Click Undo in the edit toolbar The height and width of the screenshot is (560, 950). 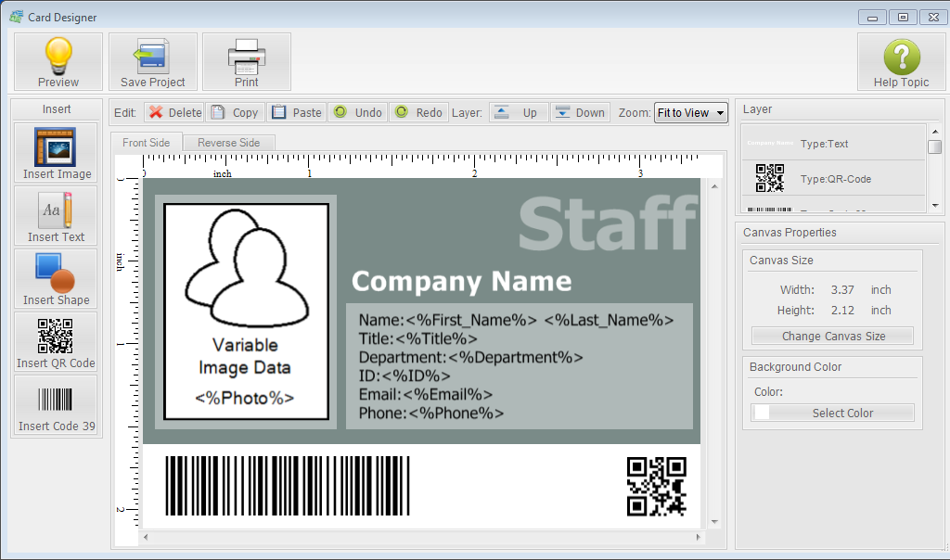click(x=357, y=112)
